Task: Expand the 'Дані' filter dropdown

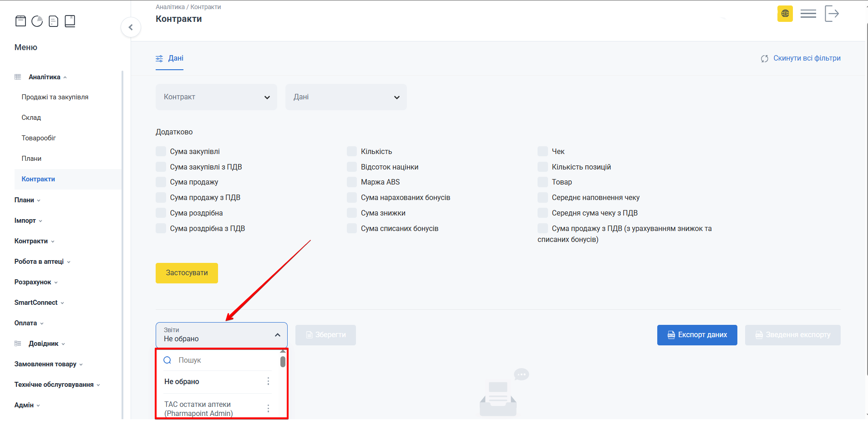Action: tap(346, 97)
